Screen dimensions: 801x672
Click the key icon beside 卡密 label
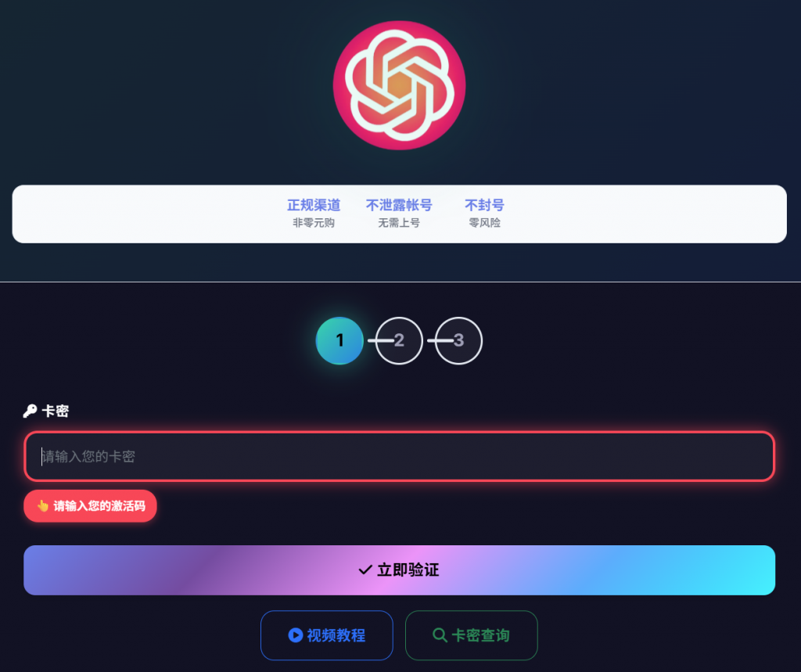click(x=30, y=411)
